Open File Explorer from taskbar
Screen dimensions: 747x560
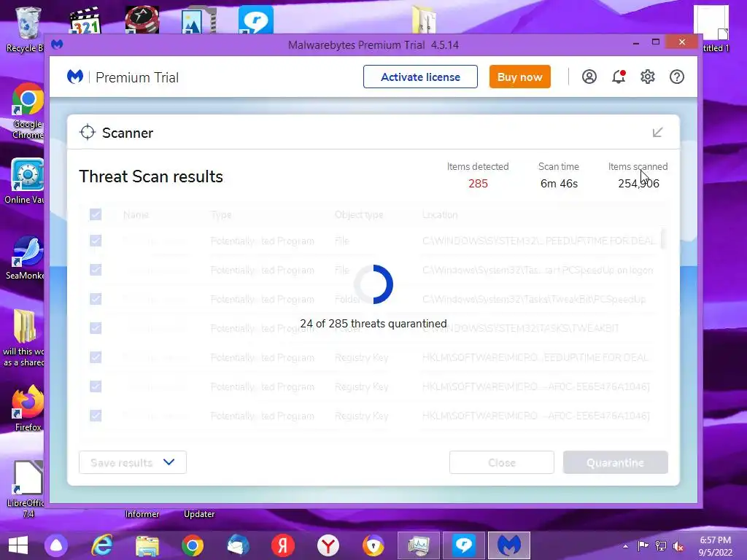click(x=147, y=545)
